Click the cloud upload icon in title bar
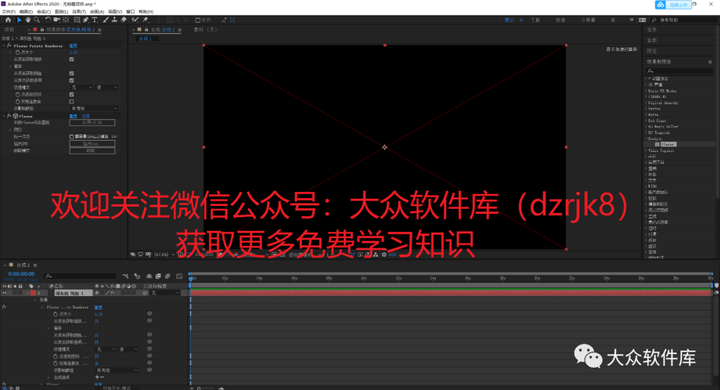Screen dimensions: 720x390 tap(660, 5)
